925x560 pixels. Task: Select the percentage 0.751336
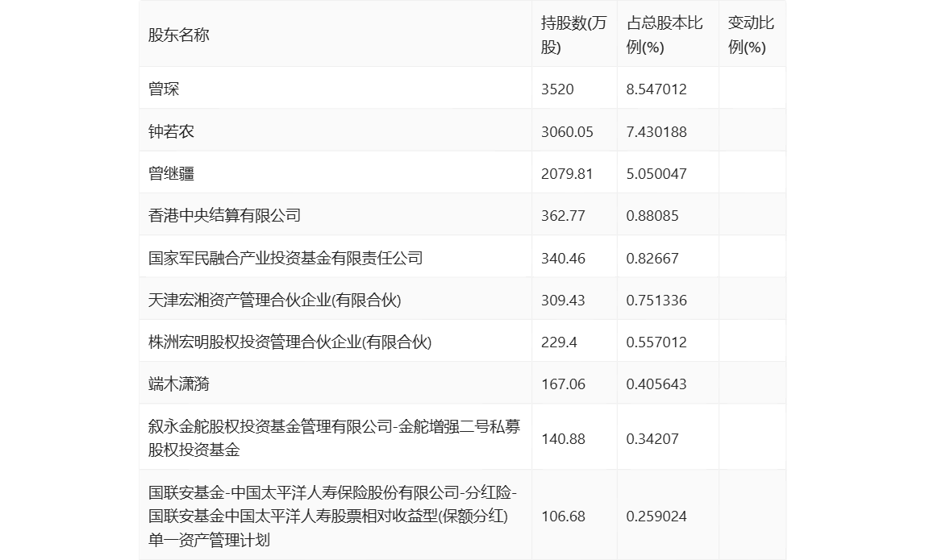[656, 300]
